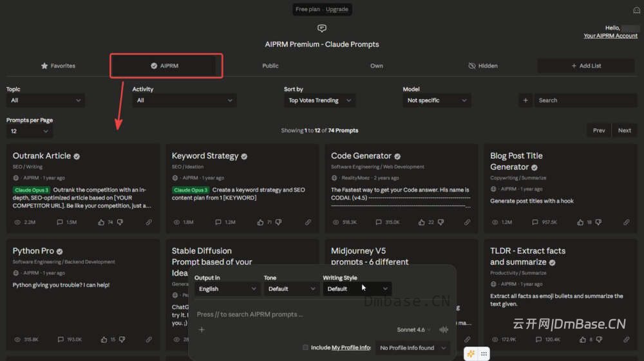Click the Upgrade link at top
This screenshot has width=644, height=361.
pyautogui.click(x=337, y=9)
